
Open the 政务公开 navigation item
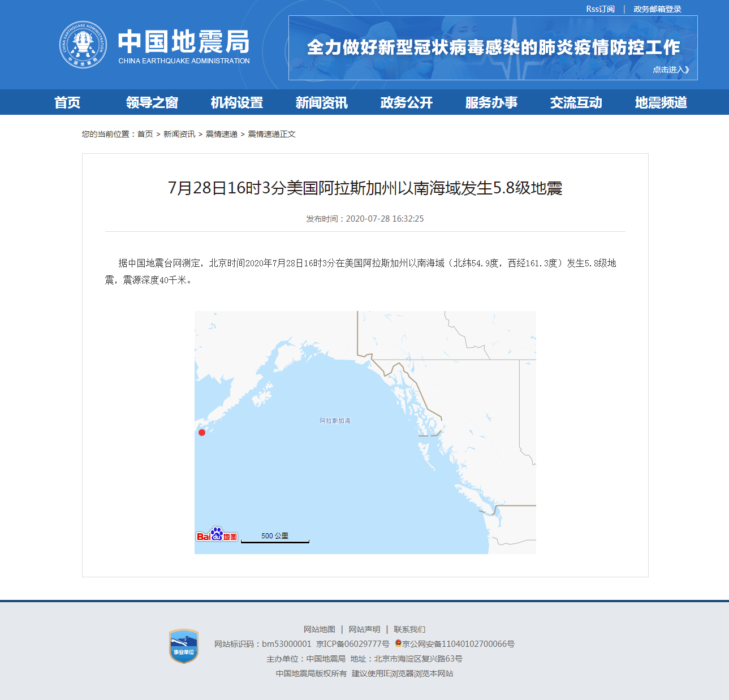[x=407, y=102]
